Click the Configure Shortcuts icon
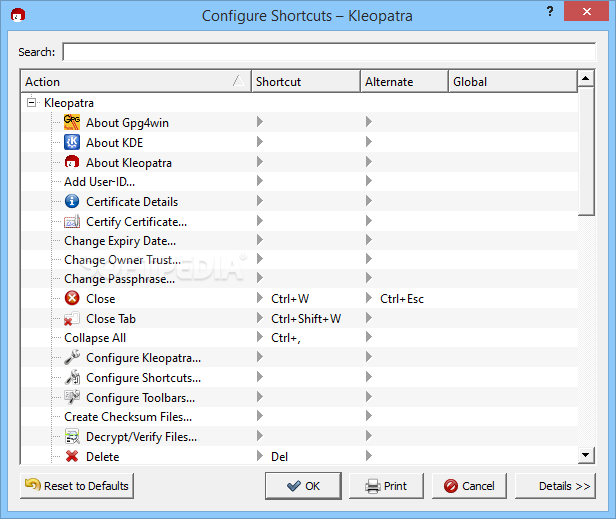The height and width of the screenshot is (519, 616). coord(72,377)
